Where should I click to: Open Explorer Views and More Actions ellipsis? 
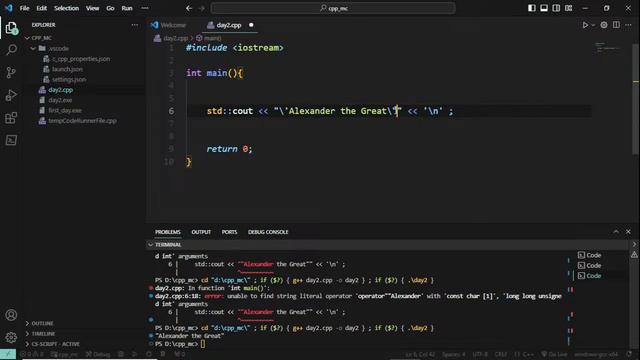tap(134, 25)
